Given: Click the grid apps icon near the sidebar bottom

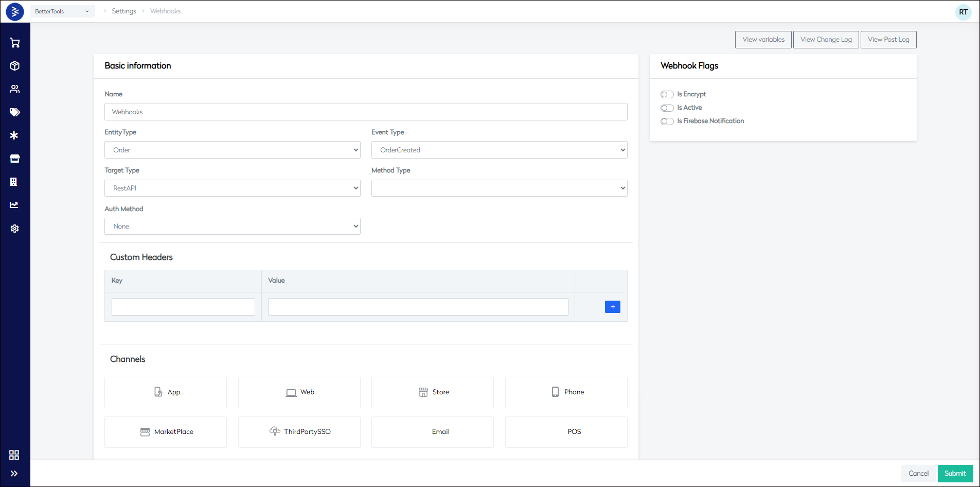Looking at the screenshot, I should 14,455.
